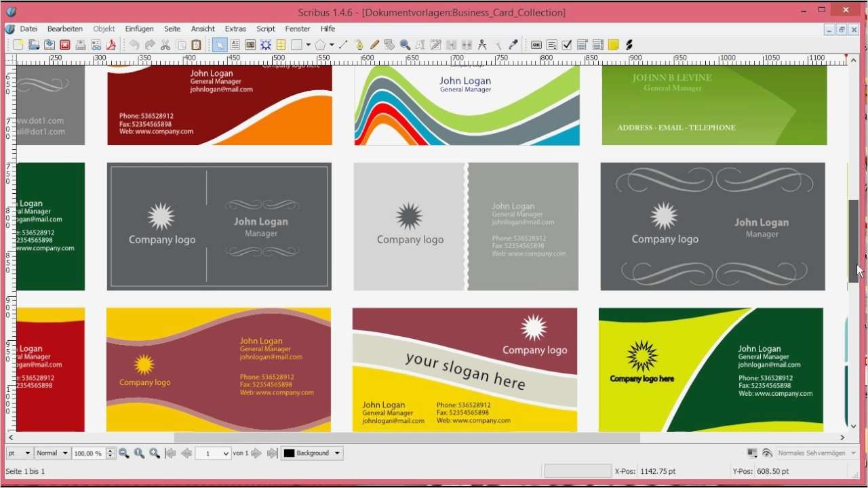Toggle color management in status bar
This screenshot has width=868, height=488.
pos(752,453)
